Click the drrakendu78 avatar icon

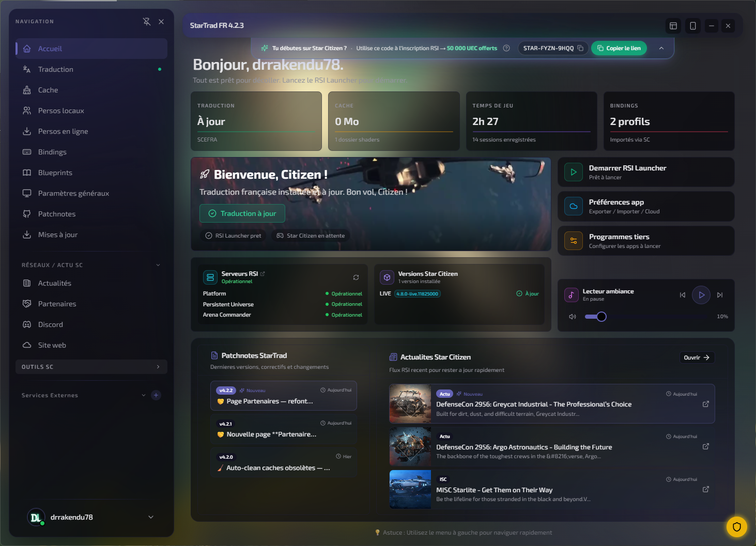36,517
